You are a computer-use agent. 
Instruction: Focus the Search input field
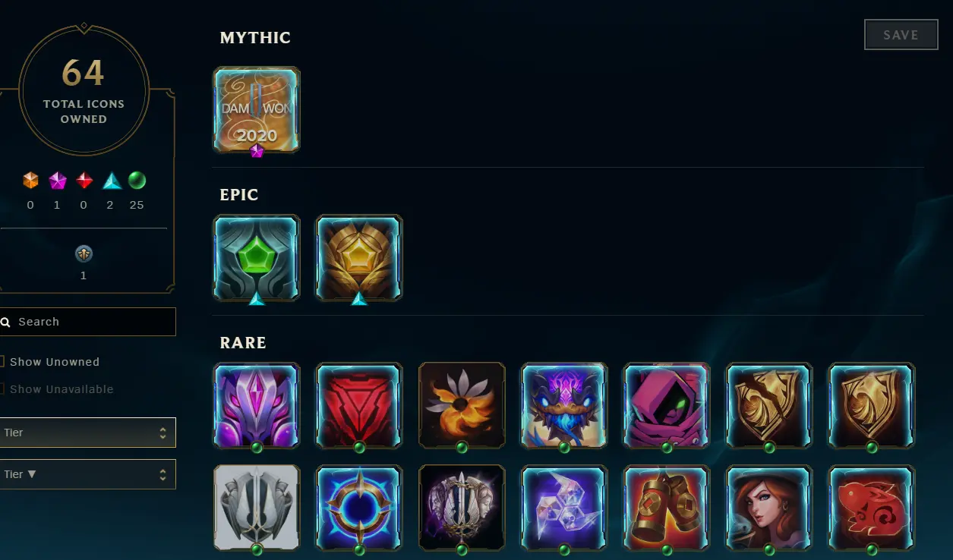(x=87, y=322)
